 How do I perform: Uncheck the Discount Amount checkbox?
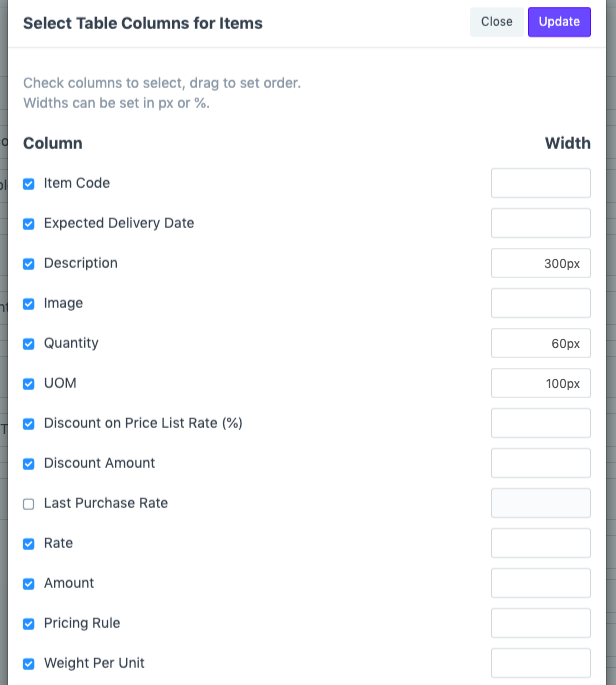coord(29,464)
